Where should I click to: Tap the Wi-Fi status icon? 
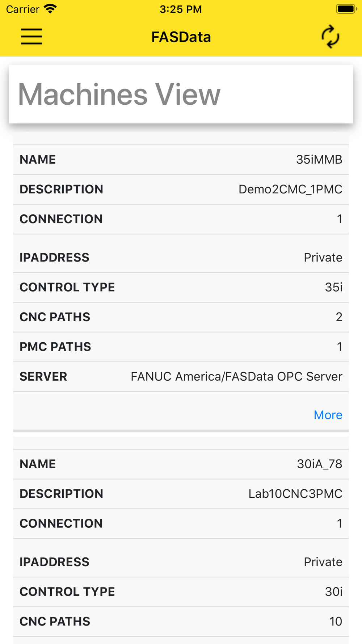[x=50, y=9]
